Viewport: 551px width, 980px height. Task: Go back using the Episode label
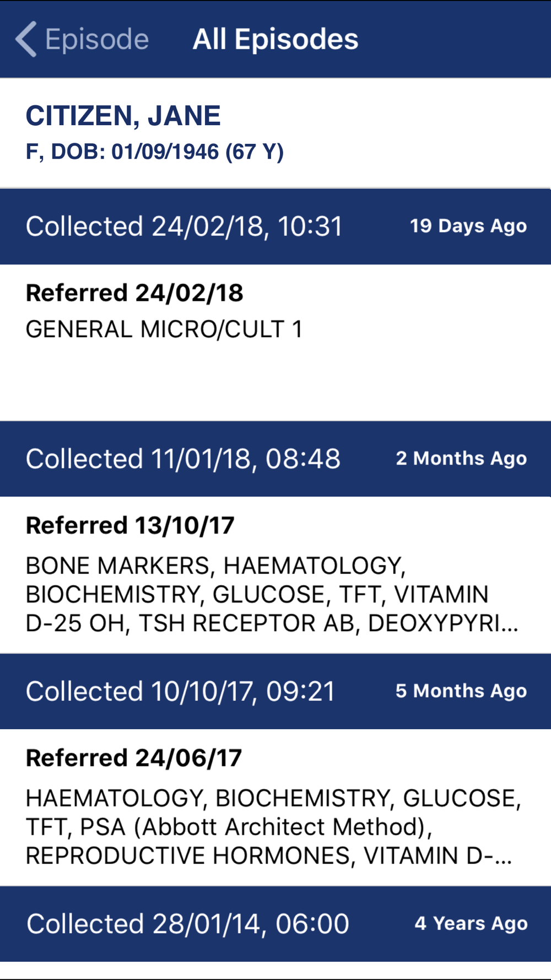pyautogui.click(x=97, y=39)
